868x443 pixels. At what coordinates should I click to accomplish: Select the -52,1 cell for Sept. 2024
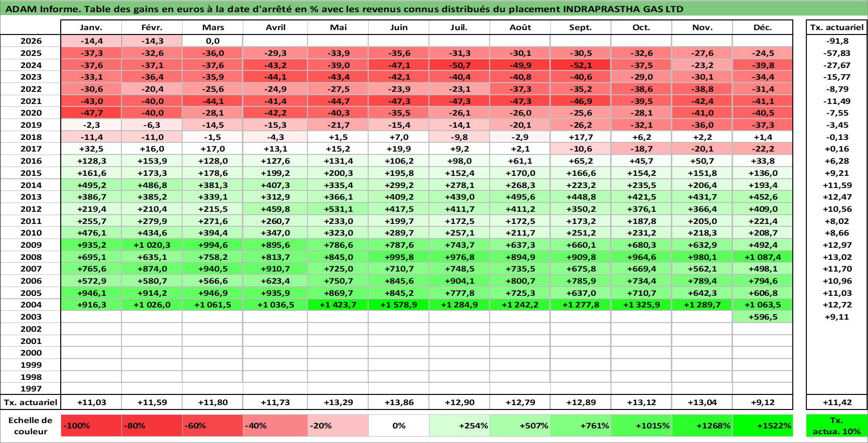click(x=581, y=65)
